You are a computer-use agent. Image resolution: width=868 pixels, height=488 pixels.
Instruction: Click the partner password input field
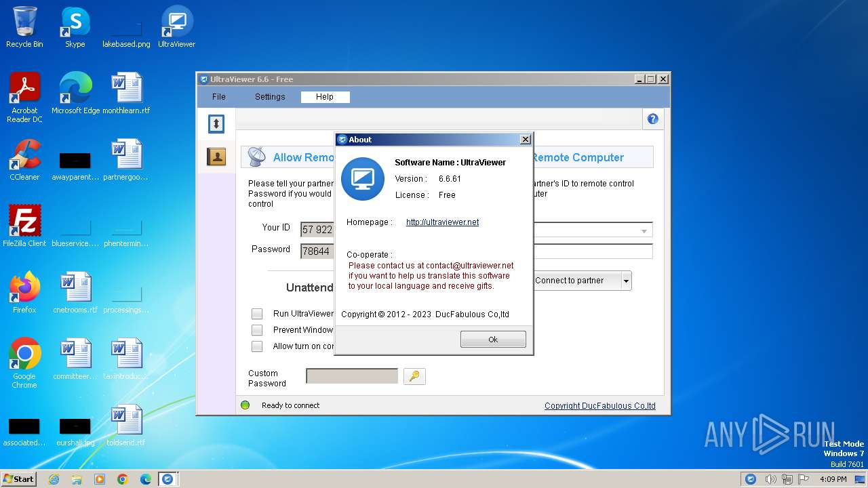(593, 251)
